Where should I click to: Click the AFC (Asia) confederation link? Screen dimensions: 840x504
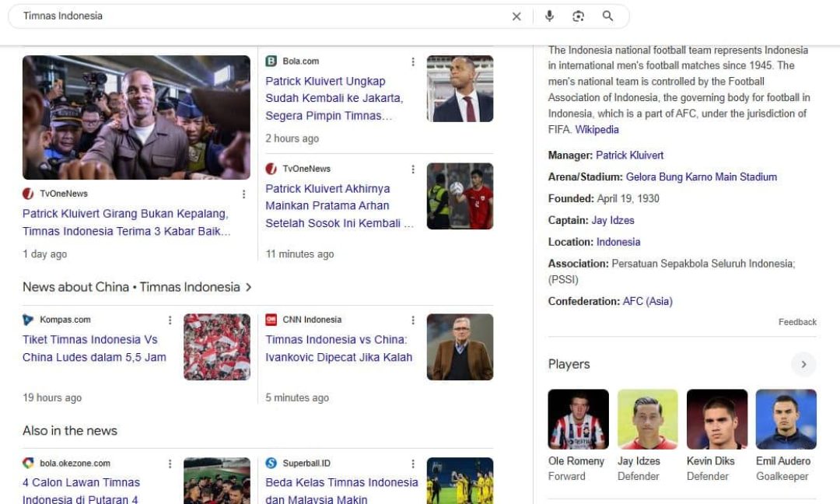[x=646, y=301]
